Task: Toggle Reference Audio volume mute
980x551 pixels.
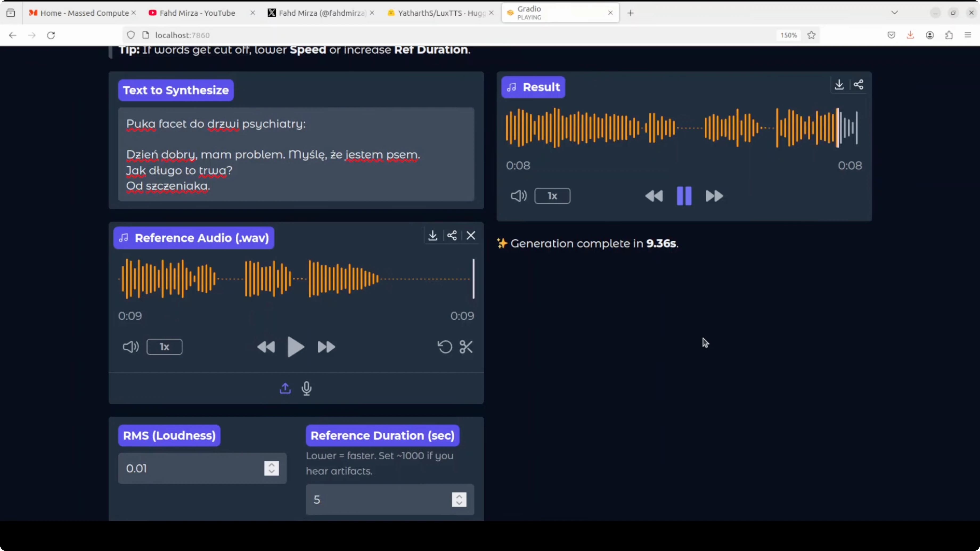Action: 130,346
